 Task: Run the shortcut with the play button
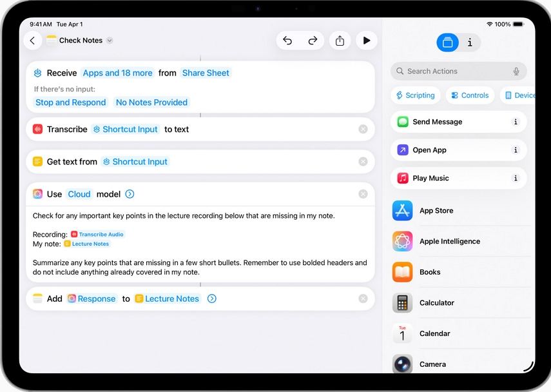pyautogui.click(x=367, y=41)
